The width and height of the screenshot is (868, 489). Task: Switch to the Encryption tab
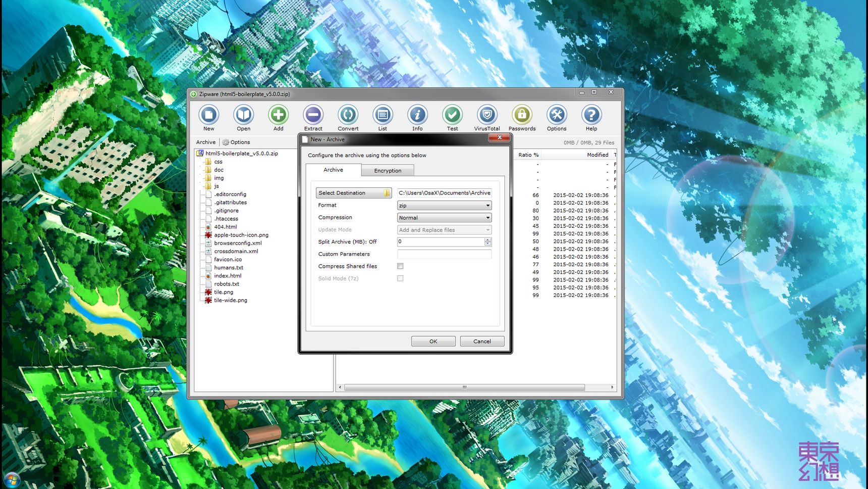388,171
